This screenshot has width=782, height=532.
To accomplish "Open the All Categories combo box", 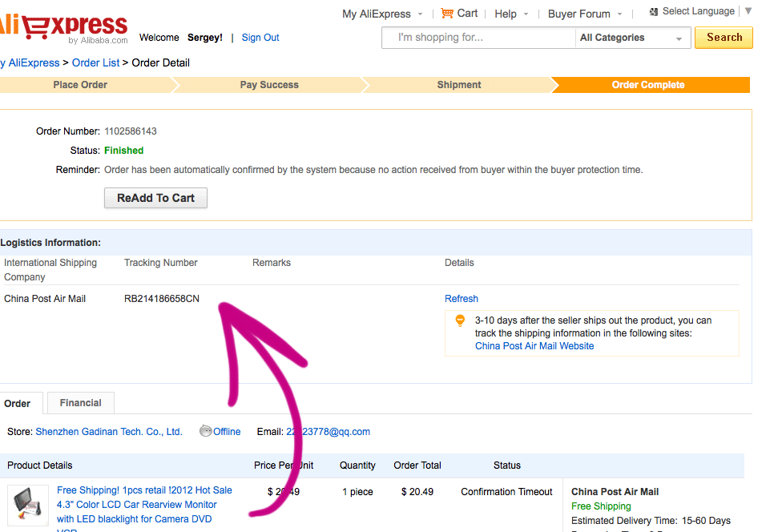I will click(x=632, y=38).
